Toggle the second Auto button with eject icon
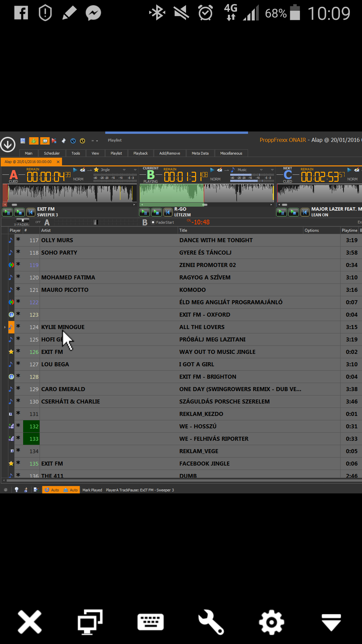 click(70, 490)
